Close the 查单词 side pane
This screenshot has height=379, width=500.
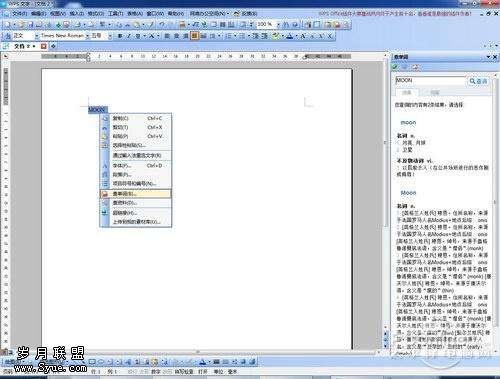tap(495, 57)
